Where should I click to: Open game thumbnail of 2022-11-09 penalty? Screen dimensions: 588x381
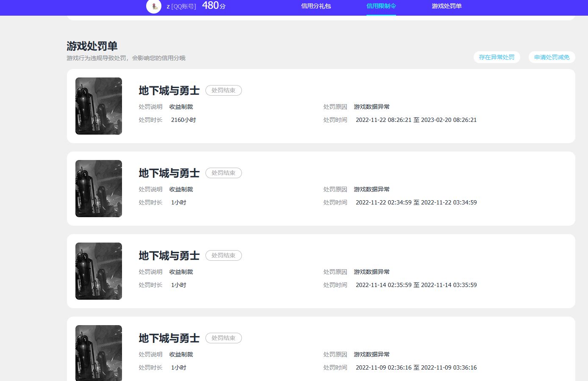click(x=99, y=353)
